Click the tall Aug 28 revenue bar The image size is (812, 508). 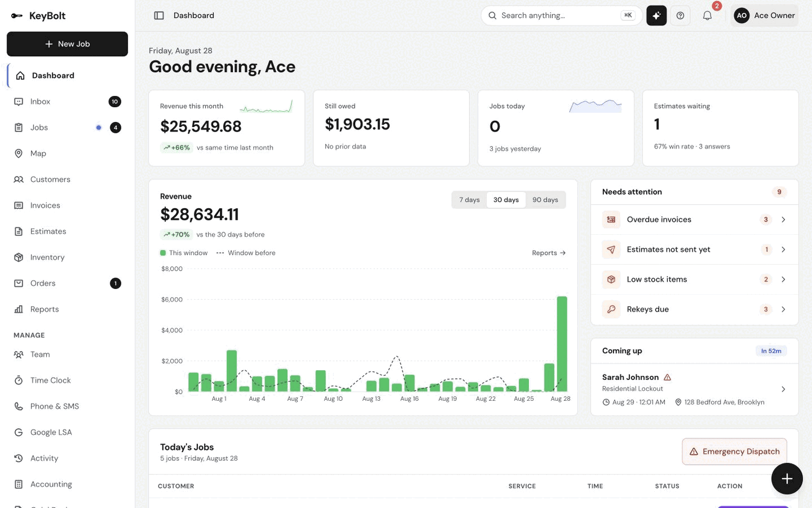point(562,343)
